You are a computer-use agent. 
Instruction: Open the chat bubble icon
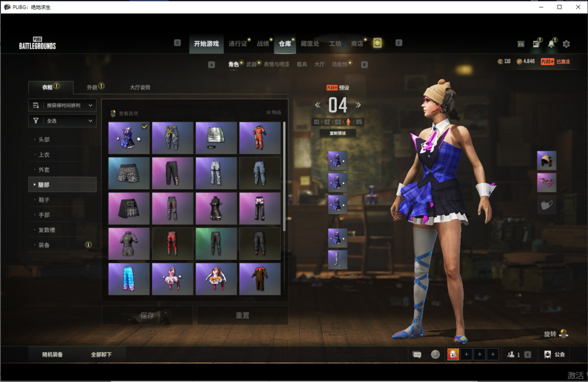pyautogui.click(x=417, y=354)
